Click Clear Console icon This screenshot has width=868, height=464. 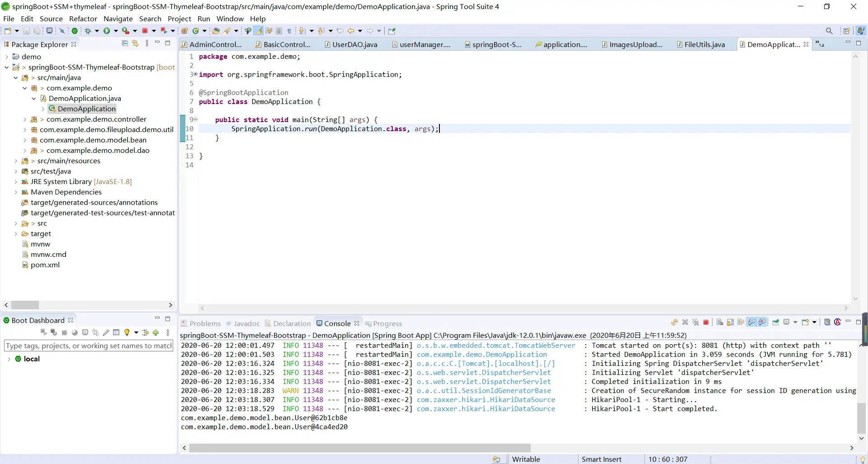(720, 322)
